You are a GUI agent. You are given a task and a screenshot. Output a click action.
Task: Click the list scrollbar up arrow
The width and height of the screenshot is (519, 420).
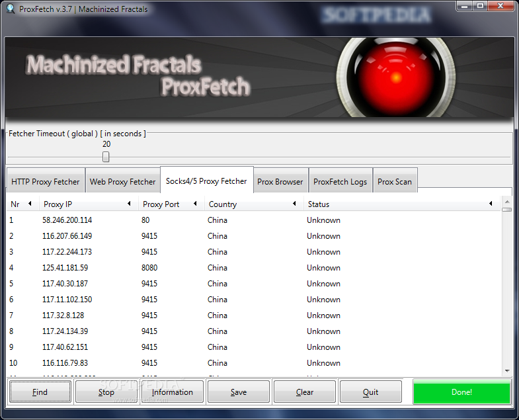[x=506, y=202]
